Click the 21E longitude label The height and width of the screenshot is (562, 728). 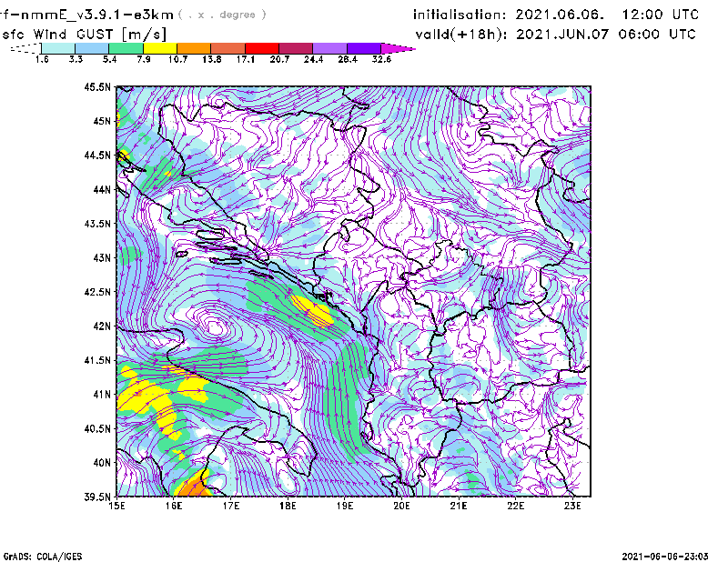coord(459,506)
